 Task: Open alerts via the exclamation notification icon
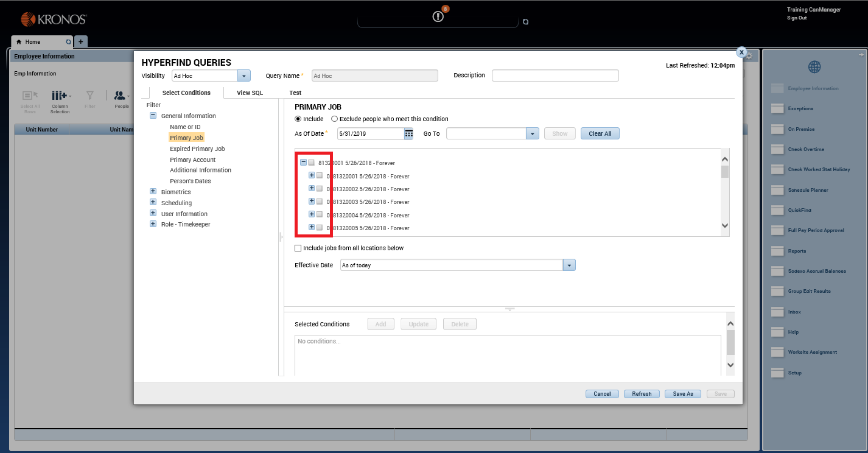pos(438,16)
